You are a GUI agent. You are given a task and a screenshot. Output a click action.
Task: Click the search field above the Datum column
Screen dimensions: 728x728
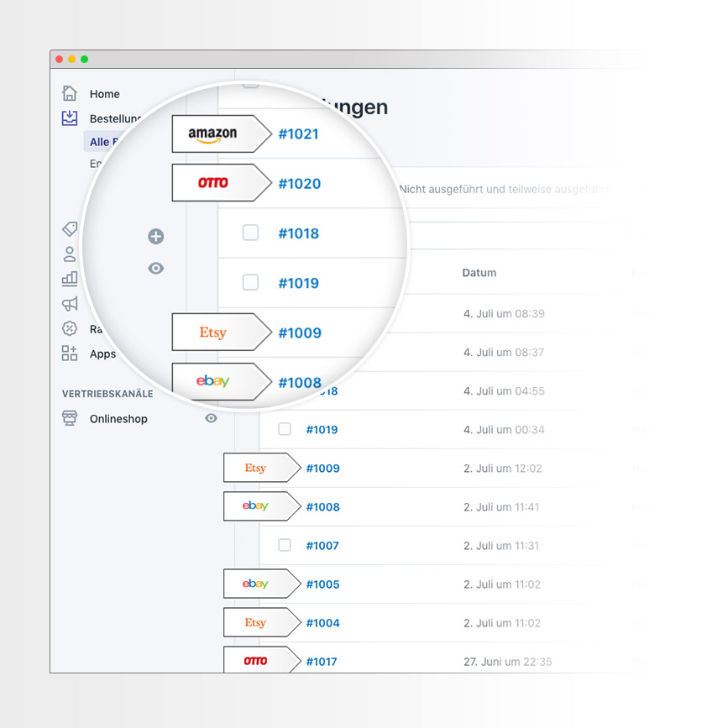[519, 235]
